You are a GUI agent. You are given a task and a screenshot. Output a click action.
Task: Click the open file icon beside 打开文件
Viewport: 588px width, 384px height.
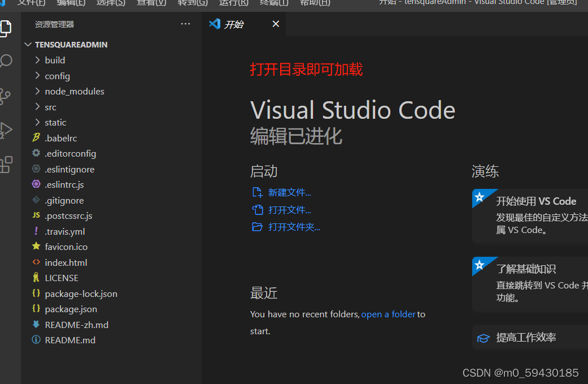[257, 210]
